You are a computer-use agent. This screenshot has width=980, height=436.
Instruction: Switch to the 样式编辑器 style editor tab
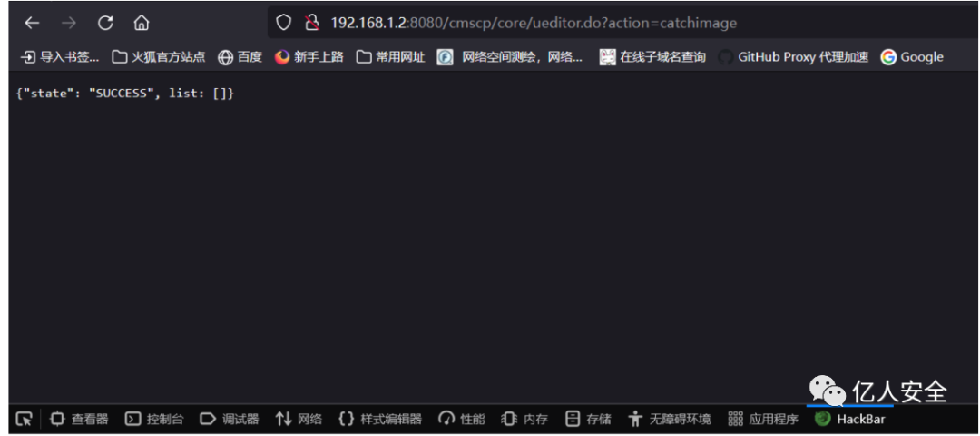pos(380,419)
